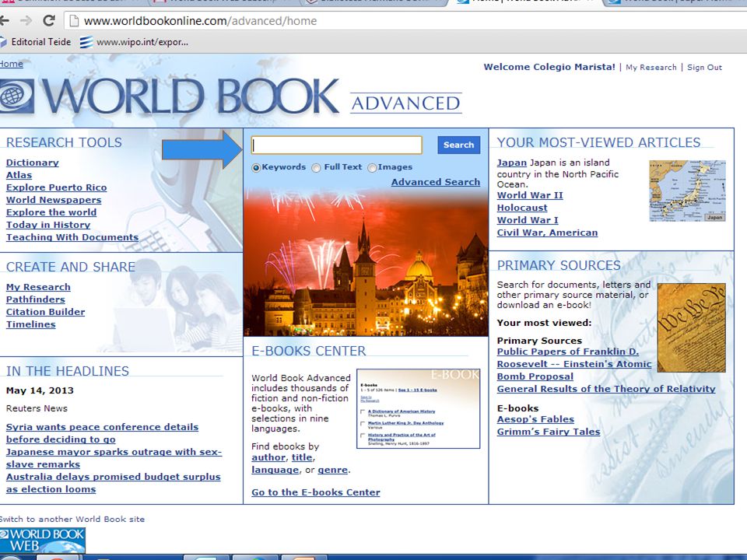The image size is (747, 560).
Task: Open Teaching With Documents
Action: point(72,236)
